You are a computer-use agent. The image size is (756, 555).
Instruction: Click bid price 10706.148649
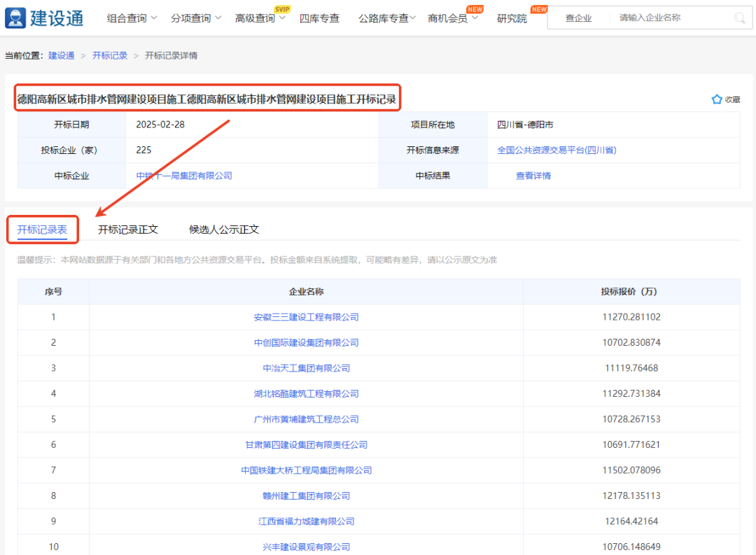[x=631, y=547]
